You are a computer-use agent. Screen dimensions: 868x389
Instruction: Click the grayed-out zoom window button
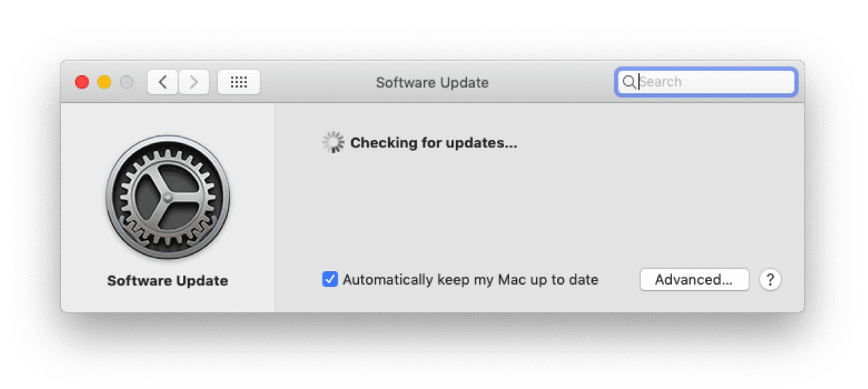[127, 82]
